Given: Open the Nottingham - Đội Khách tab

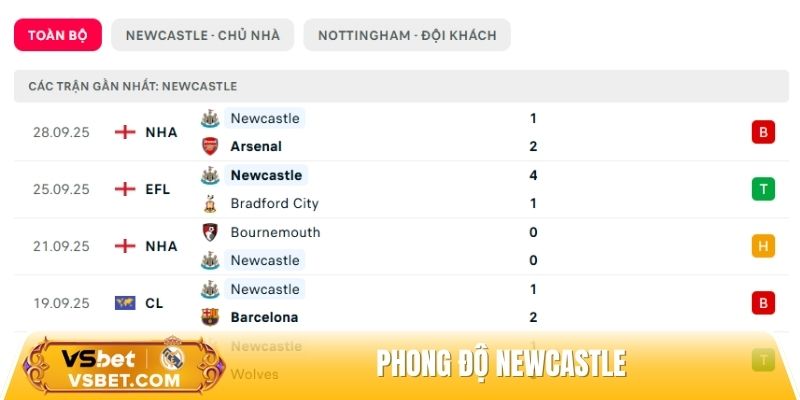Looking at the screenshot, I should [x=407, y=35].
